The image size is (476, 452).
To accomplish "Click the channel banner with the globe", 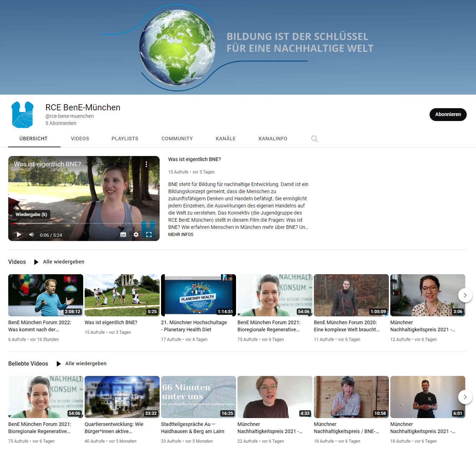I will point(238,47).
